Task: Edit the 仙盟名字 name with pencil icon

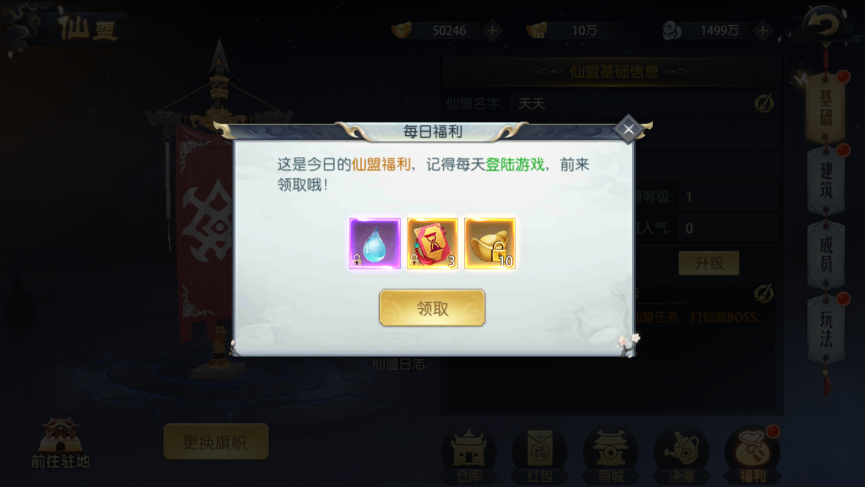Action: click(764, 103)
